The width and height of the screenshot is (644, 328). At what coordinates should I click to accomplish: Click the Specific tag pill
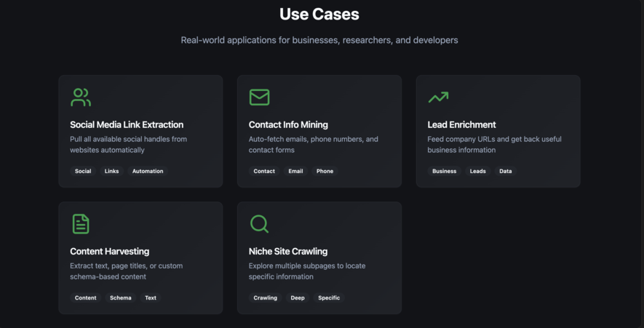[329, 297]
